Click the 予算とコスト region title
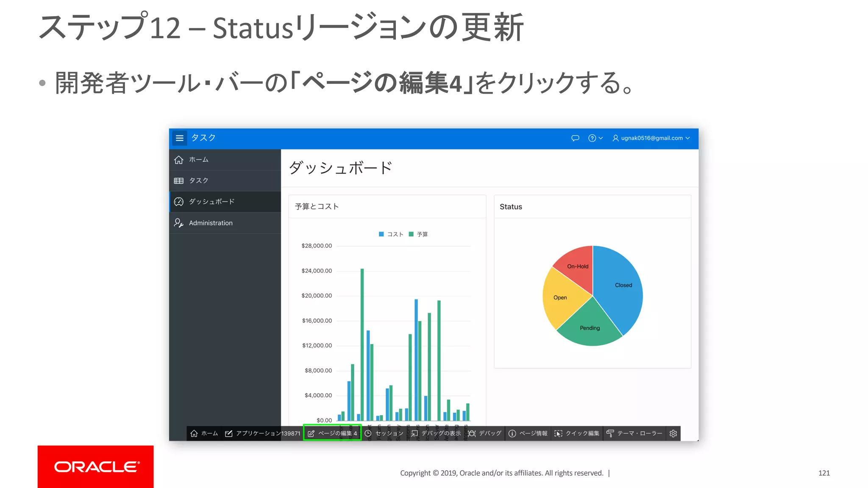The height and width of the screenshot is (488, 868). point(317,207)
